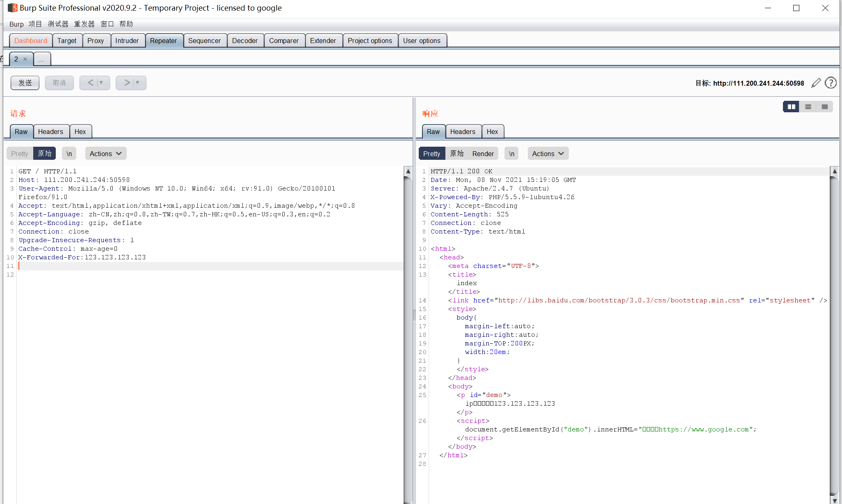Open the 项目 menu
The height and width of the screenshot is (504, 842).
35,24
